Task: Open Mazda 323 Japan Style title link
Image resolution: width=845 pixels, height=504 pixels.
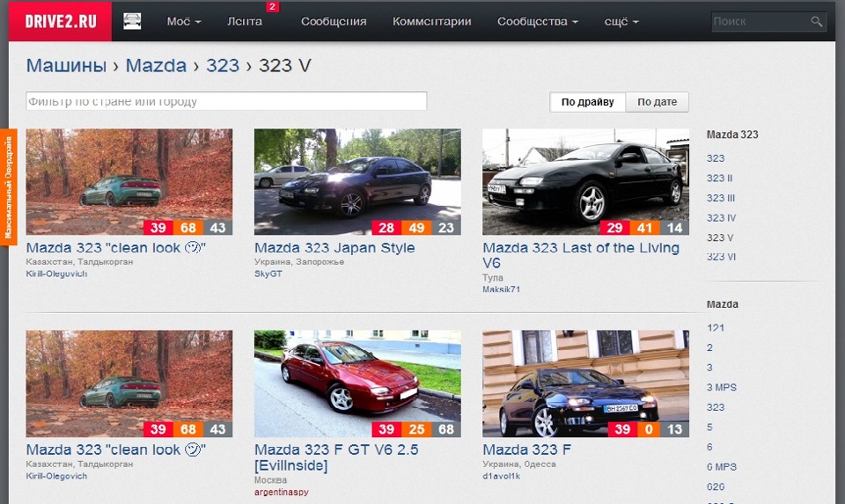Action: click(x=334, y=248)
